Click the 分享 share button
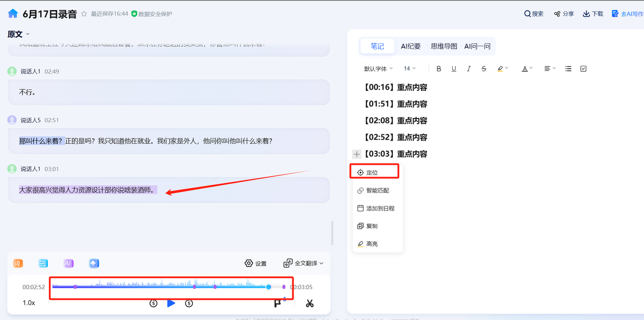The height and width of the screenshot is (320, 644). click(x=563, y=14)
